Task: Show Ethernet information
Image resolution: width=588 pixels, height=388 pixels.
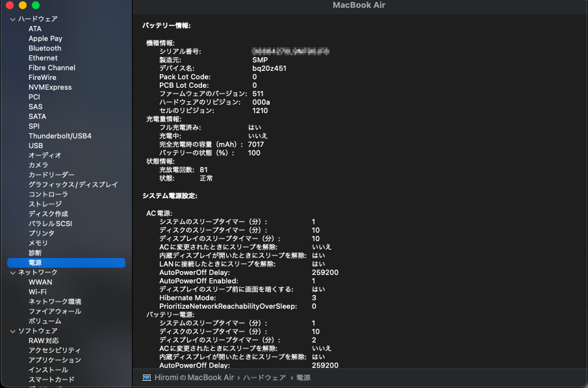Action: tap(43, 58)
